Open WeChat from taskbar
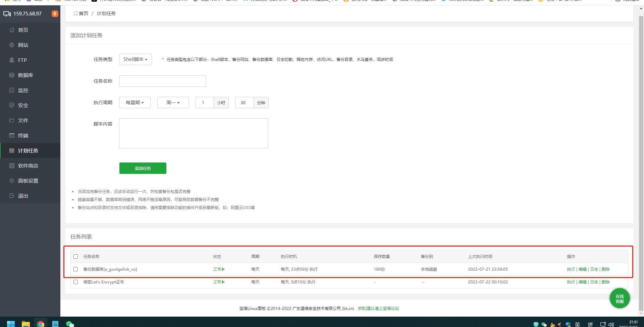 point(70,324)
